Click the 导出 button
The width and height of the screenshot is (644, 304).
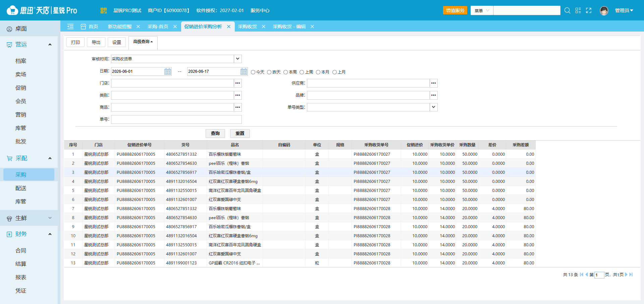click(x=96, y=42)
